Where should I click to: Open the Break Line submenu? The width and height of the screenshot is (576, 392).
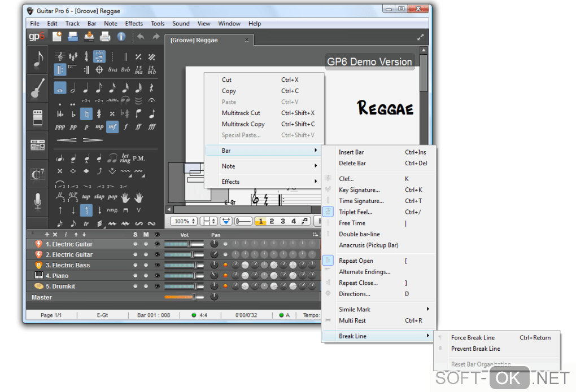[379, 336]
